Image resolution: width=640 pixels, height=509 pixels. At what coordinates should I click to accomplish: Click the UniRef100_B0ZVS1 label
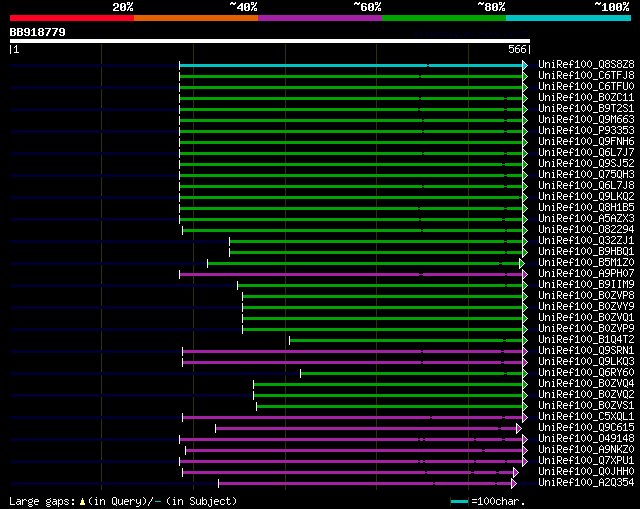(586, 406)
